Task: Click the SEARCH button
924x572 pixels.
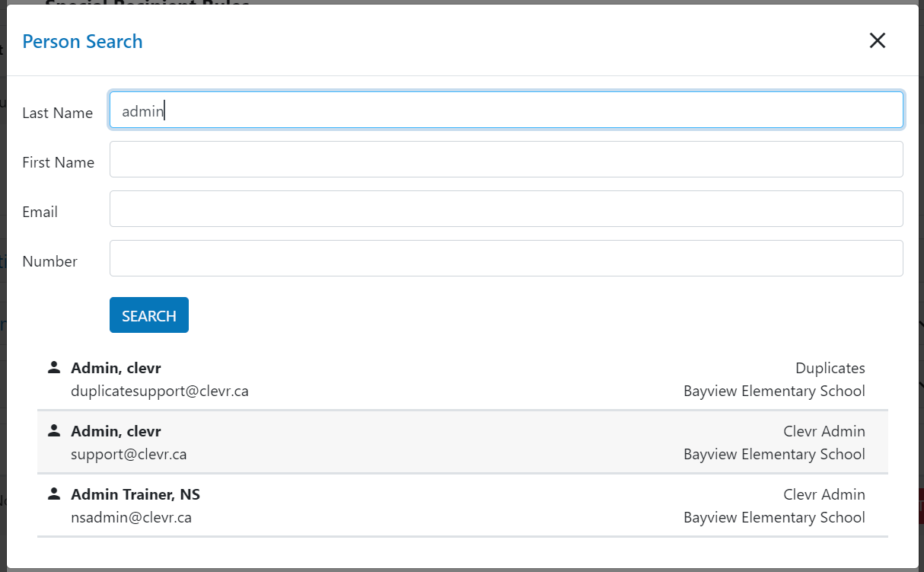Action: pyautogui.click(x=149, y=315)
